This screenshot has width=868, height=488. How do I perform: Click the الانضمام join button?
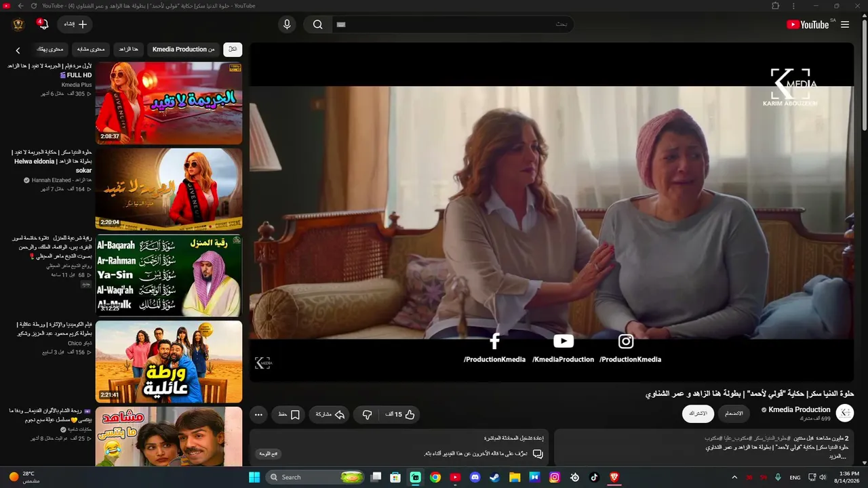pyautogui.click(x=734, y=413)
